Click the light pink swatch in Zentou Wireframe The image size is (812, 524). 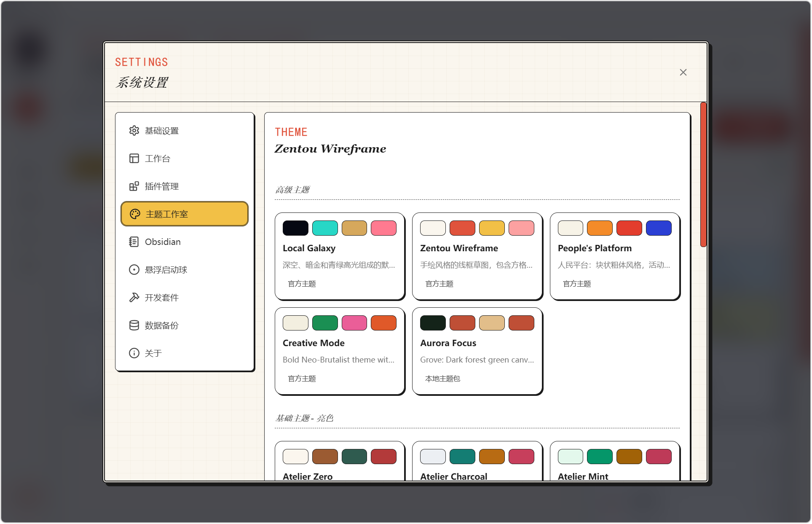[x=521, y=228]
